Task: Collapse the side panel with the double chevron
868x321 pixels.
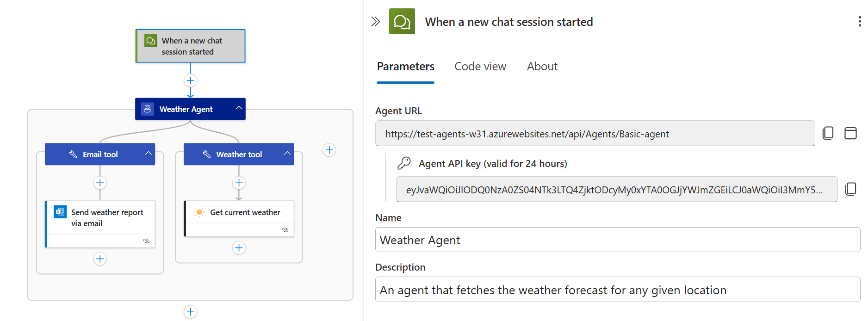Action: click(375, 21)
